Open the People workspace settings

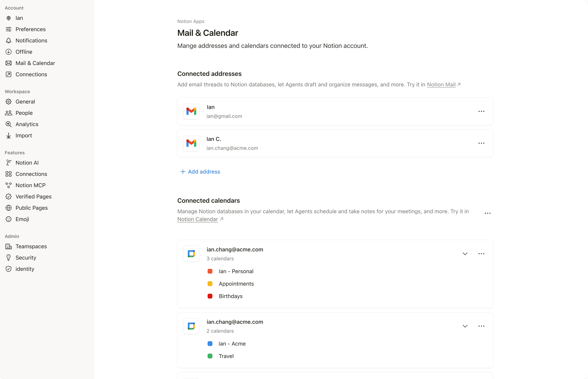tap(24, 113)
